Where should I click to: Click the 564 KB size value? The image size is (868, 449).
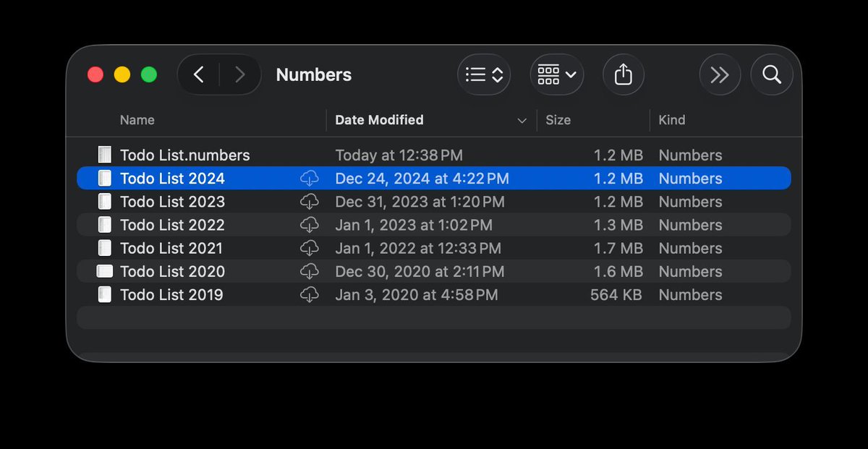616,294
